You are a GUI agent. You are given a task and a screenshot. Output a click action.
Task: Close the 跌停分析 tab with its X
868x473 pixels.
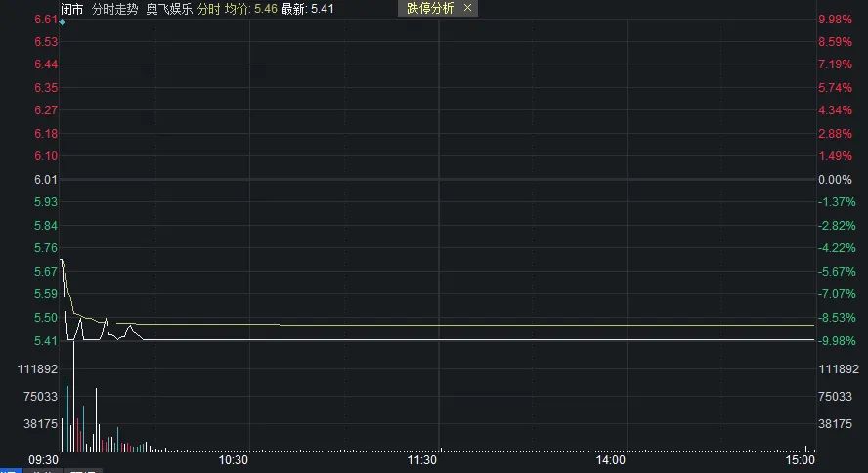click(x=467, y=8)
